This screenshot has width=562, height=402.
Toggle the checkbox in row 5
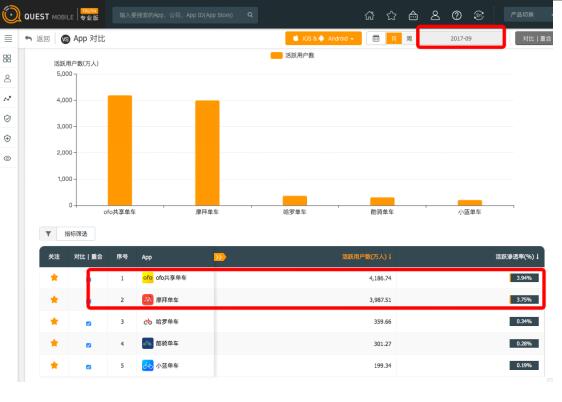point(89,367)
